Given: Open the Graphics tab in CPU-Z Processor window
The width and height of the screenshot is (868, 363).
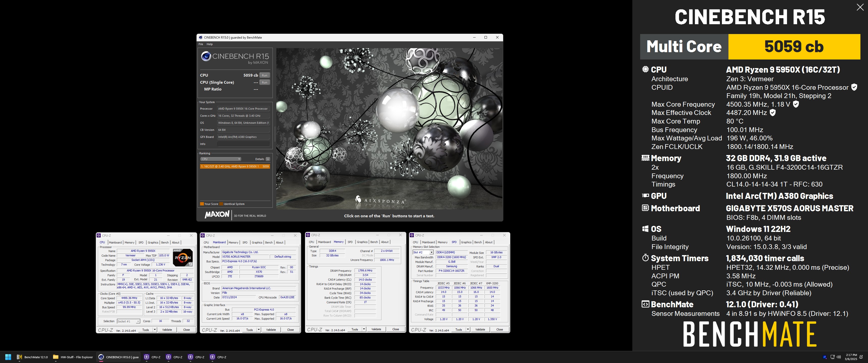Looking at the screenshot, I should pos(153,243).
